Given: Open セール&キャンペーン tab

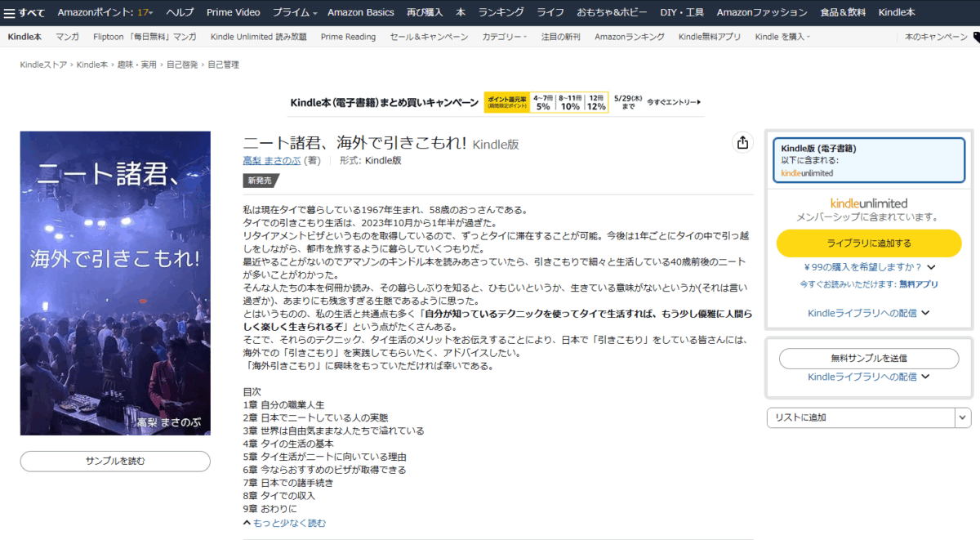Looking at the screenshot, I should [430, 37].
